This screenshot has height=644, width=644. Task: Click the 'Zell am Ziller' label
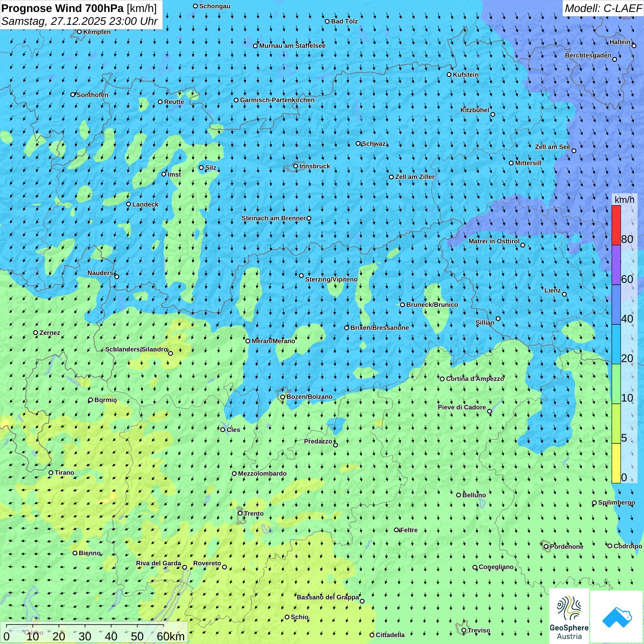point(415,177)
